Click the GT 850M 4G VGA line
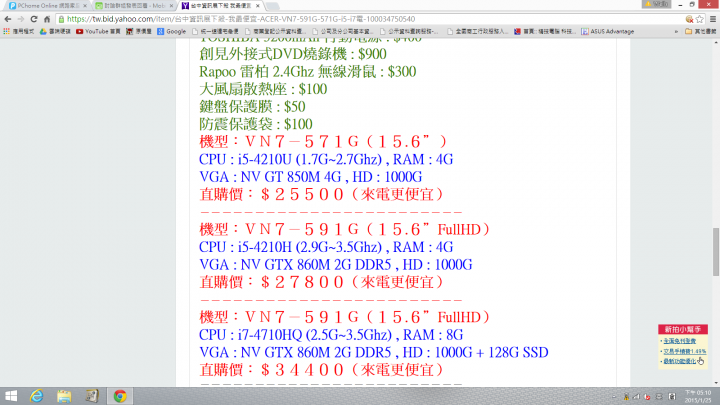The image size is (720, 405). tap(310, 177)
